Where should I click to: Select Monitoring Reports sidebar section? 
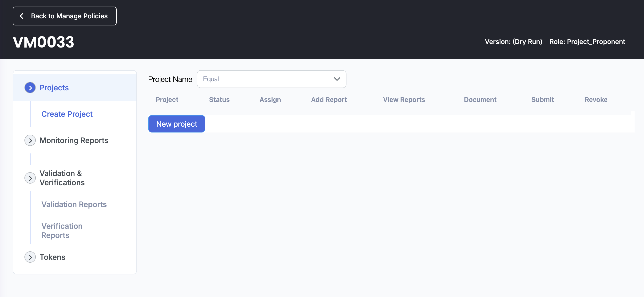[x=74, y=140]
